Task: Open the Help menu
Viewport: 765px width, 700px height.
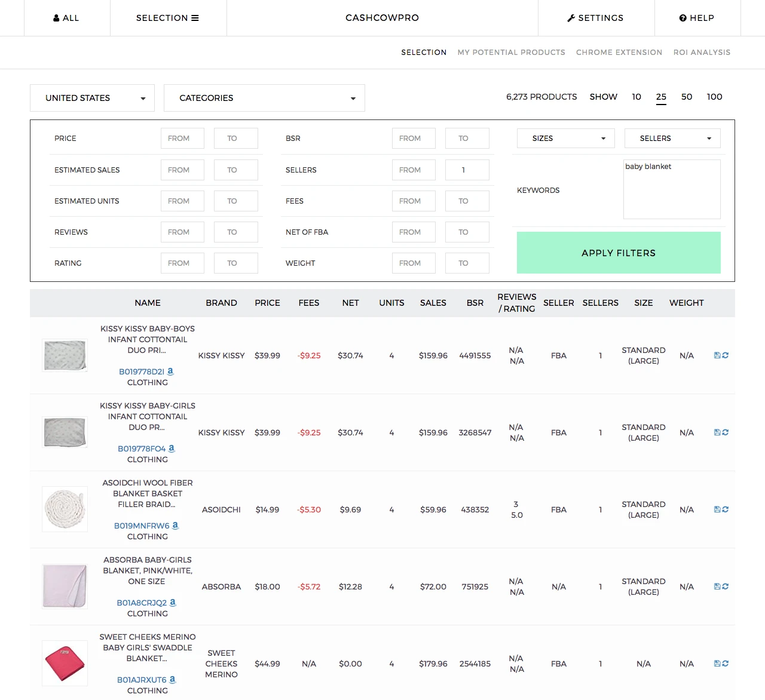Action: (x=697, y=18)
